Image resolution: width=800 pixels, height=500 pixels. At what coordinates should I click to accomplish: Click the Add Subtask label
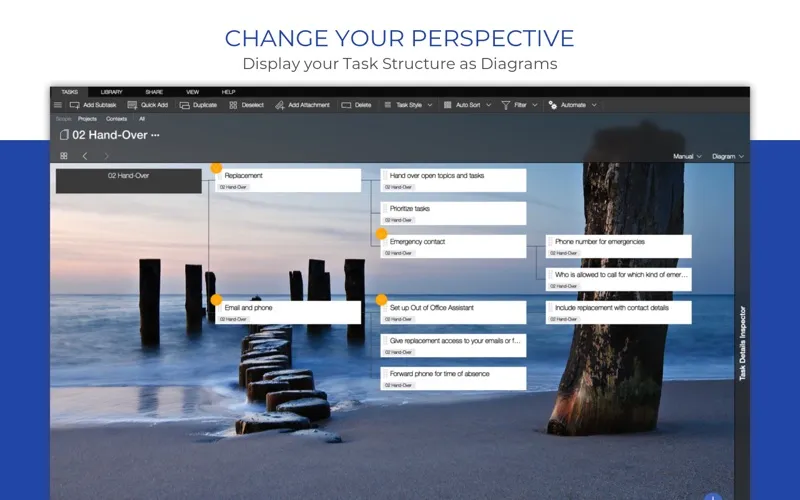tap(99, 105)
